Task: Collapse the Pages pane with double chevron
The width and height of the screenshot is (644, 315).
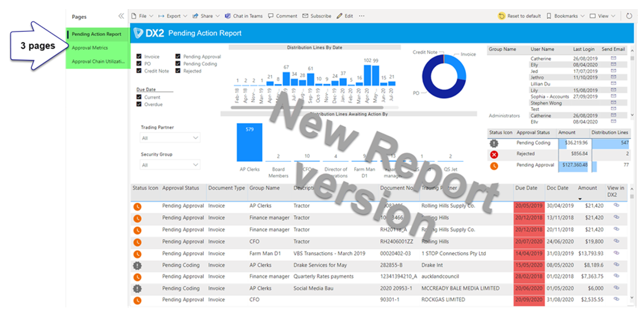Action: tap(121, 16)
